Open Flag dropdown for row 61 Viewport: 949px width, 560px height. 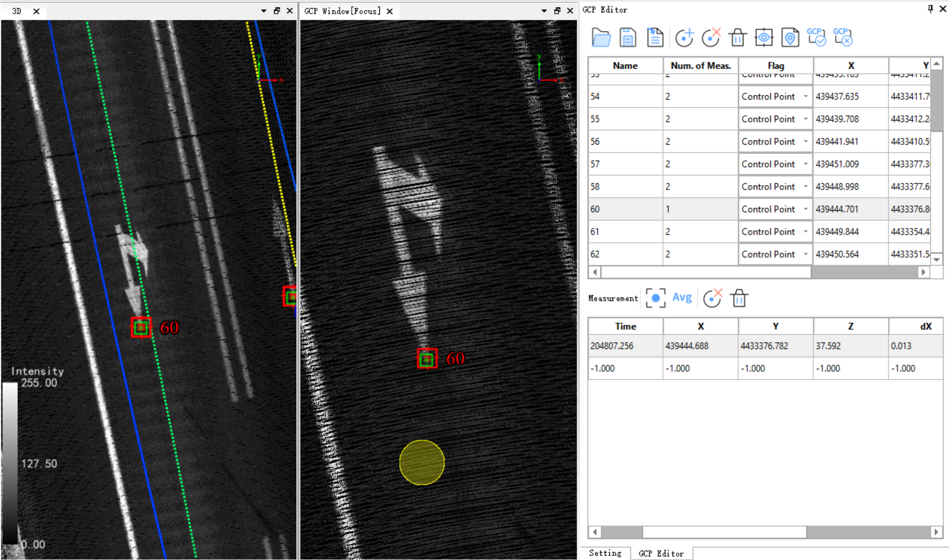805,231
